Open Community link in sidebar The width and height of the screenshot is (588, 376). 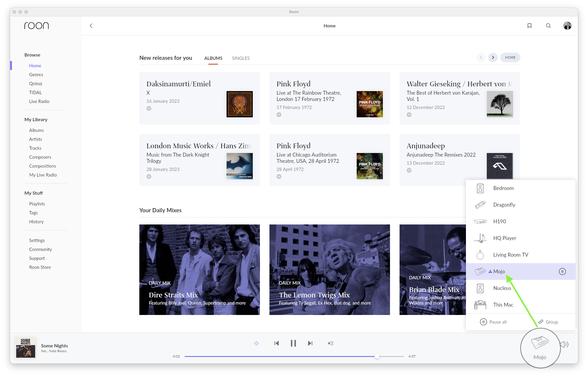40,249
